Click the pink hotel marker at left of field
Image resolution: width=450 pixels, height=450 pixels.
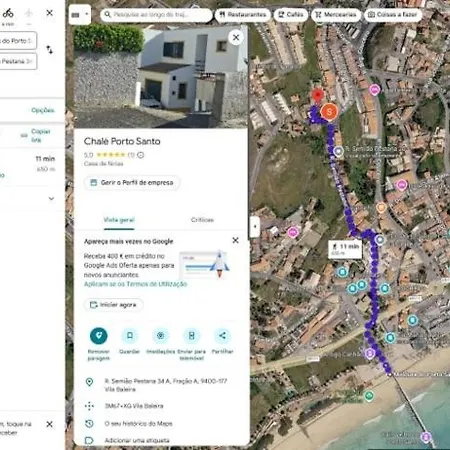[293, 232]
